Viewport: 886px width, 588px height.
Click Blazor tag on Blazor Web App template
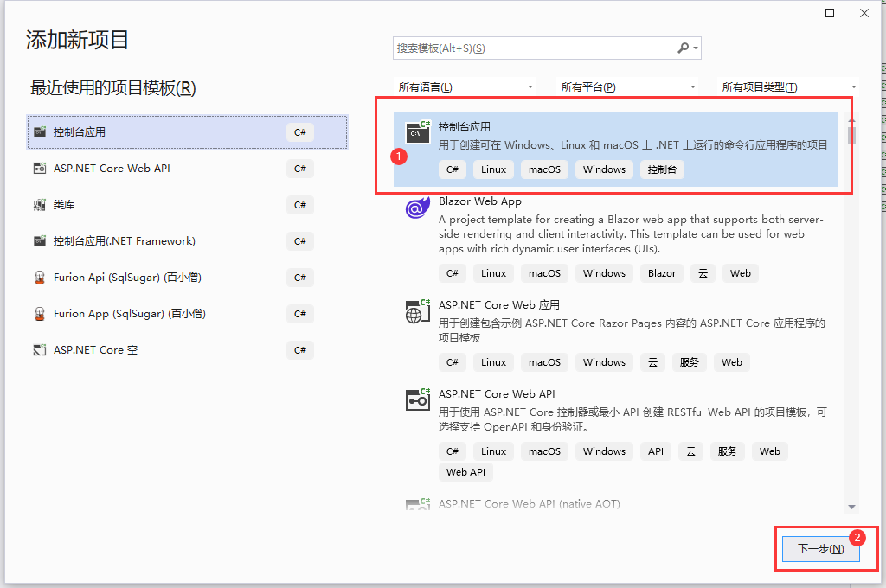click(x=662, y=273)
